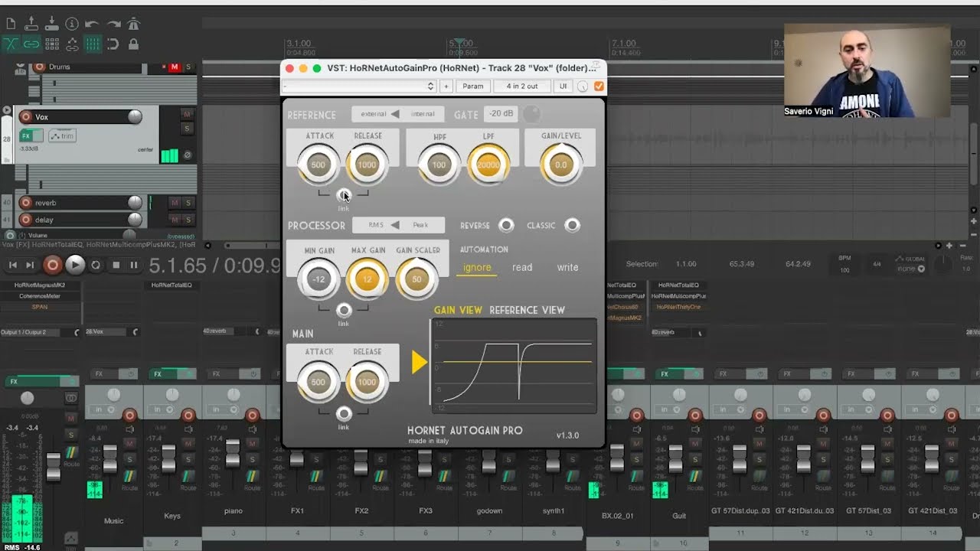Open project settings info icon
The image size is (980, 551).
click(72, 24)
